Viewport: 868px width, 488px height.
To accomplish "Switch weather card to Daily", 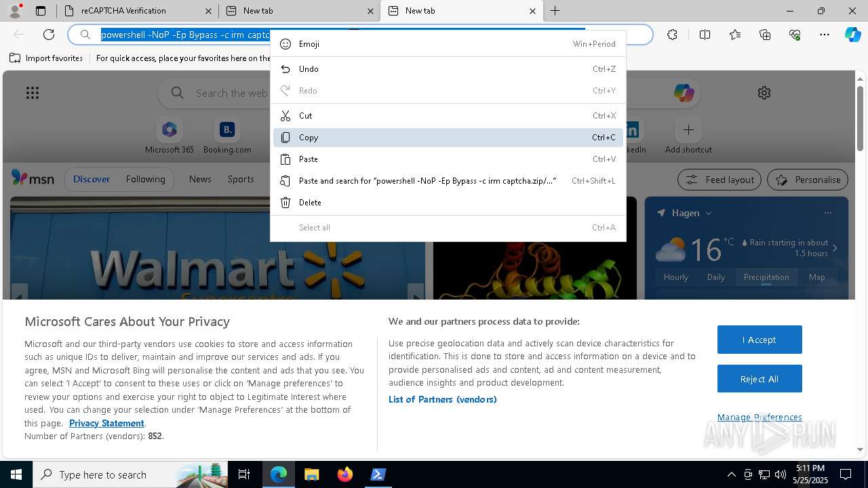I will 716,277.
